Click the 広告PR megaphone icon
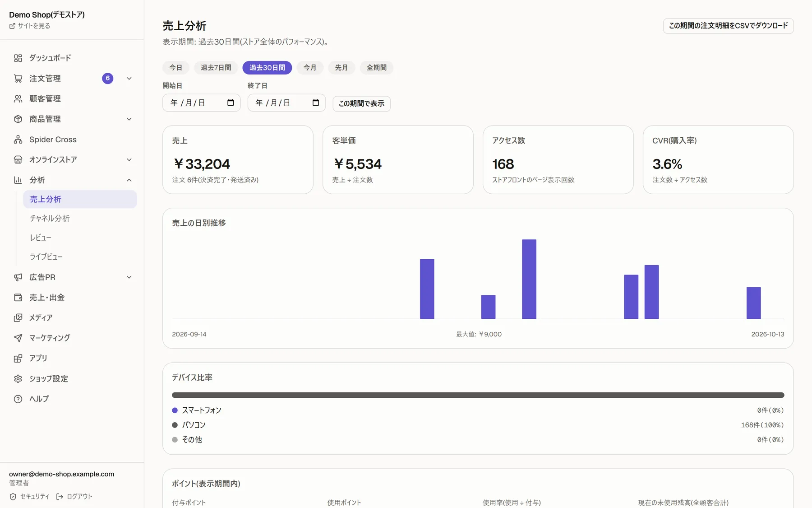This screenshot has height=508, width=812. [x=18, y=277]
